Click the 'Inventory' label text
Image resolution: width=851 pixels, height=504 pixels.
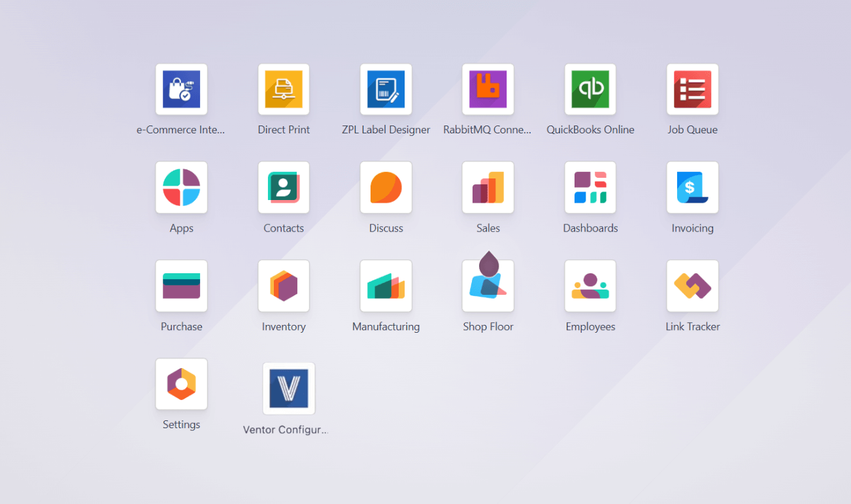tap(284, 326)
